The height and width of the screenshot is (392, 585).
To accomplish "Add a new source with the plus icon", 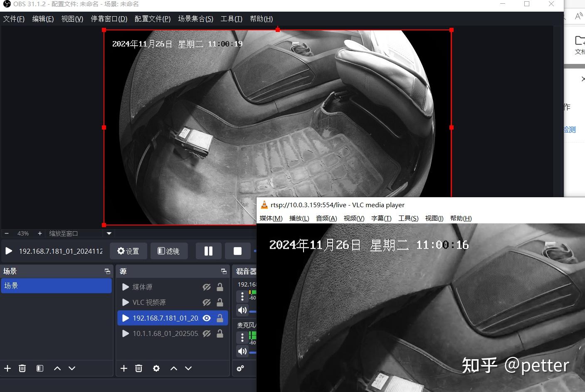I will point(123,368).
